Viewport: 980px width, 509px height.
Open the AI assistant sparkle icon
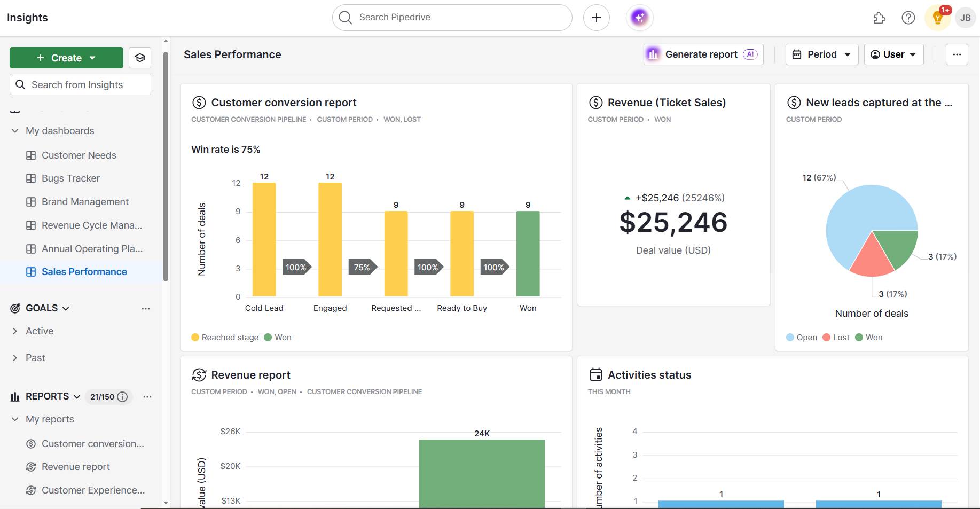[639, 17]
